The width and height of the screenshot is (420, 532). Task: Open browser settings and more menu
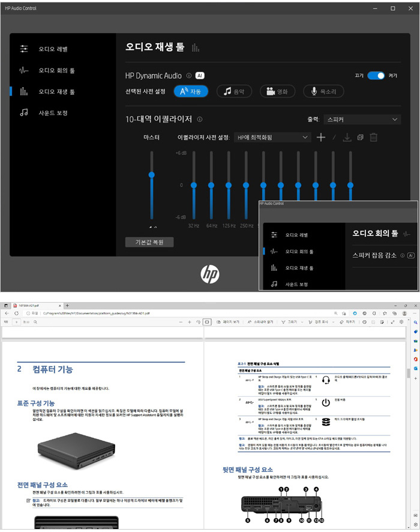(x=415, y=313)
